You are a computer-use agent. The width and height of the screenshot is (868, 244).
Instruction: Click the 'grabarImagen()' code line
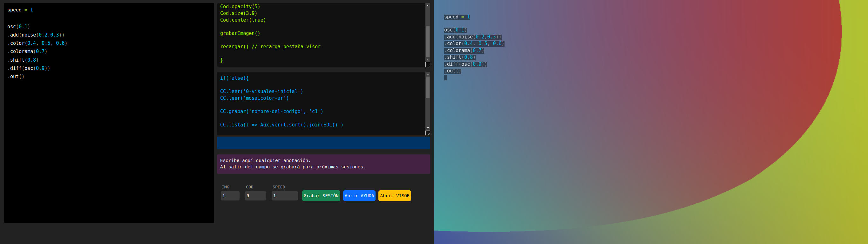(x=240, y=33)
